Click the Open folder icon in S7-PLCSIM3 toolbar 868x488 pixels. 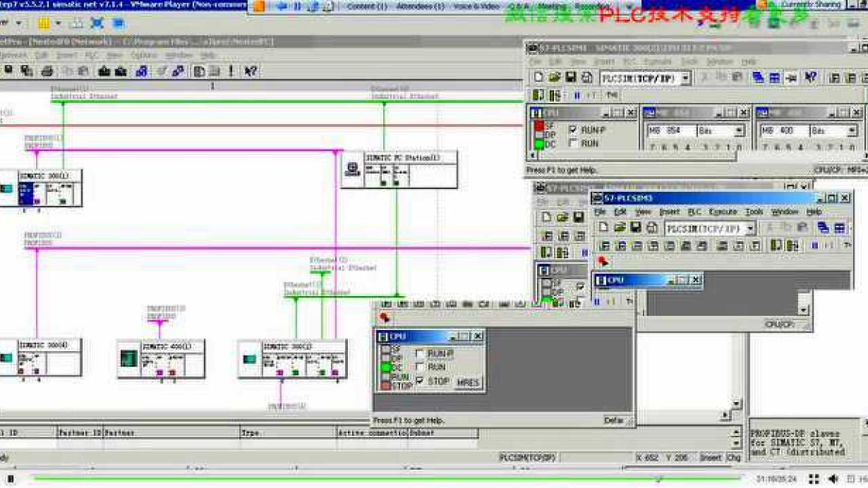point(620,228)
